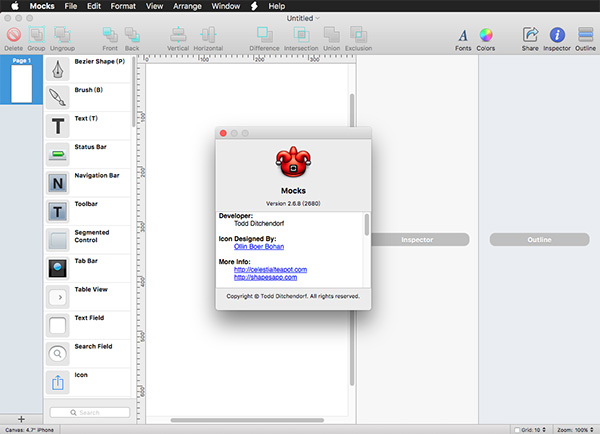The width and height of the screenshot is (600, 434).
Task: Toggle the Outline from toolbar
Action: 585,34
